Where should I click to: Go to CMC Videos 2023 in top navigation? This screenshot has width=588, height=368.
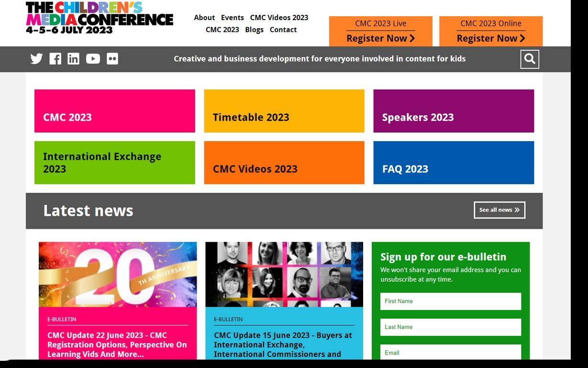click(279, 18)
